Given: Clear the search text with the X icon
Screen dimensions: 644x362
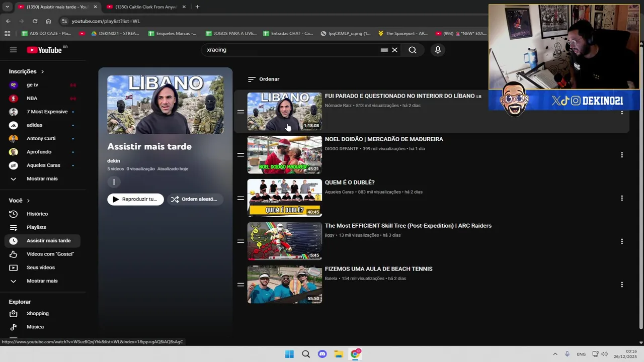Looking at the screenshot, I should tap(394, 50).
